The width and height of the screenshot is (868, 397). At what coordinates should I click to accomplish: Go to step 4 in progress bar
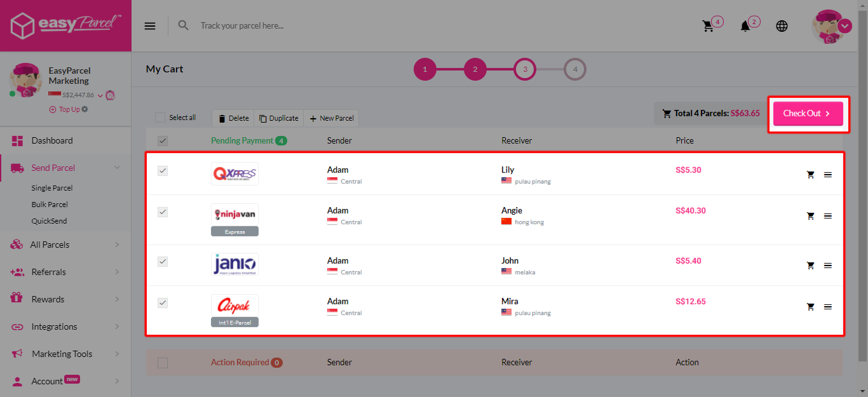[x=575, y=69]
